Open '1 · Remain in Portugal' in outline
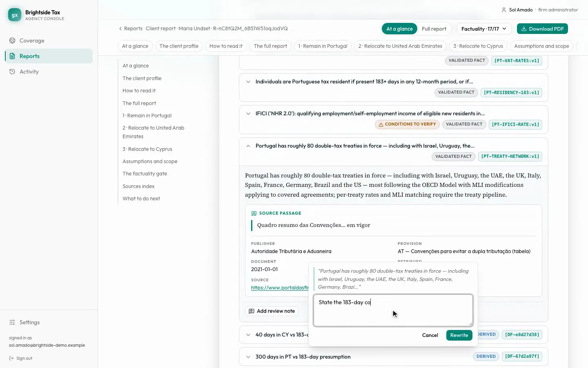Image resolution: width=588 pixels, height=368 pixels. (147, 116)
